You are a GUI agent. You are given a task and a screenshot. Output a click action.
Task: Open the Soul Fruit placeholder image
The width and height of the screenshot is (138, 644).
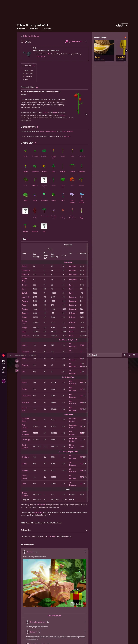coord(25,211)
